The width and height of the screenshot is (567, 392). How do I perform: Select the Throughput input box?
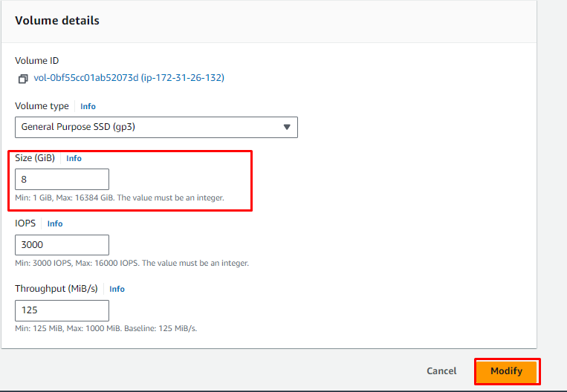(62, 310)
